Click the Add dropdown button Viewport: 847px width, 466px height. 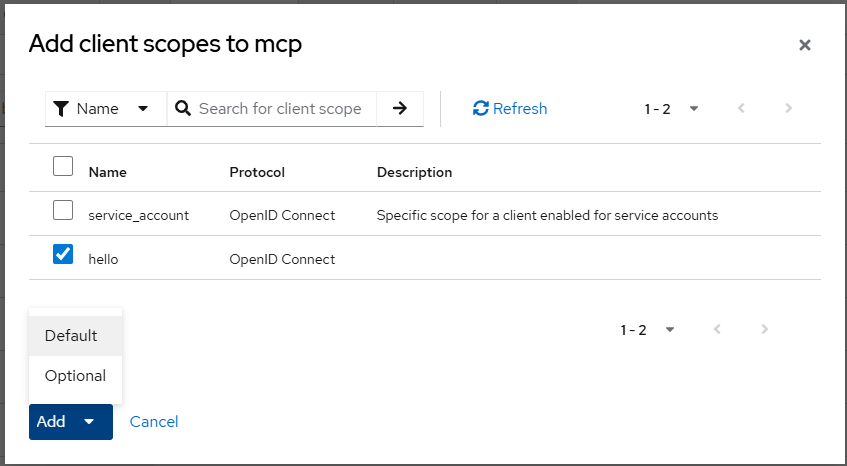pos(70,422)
